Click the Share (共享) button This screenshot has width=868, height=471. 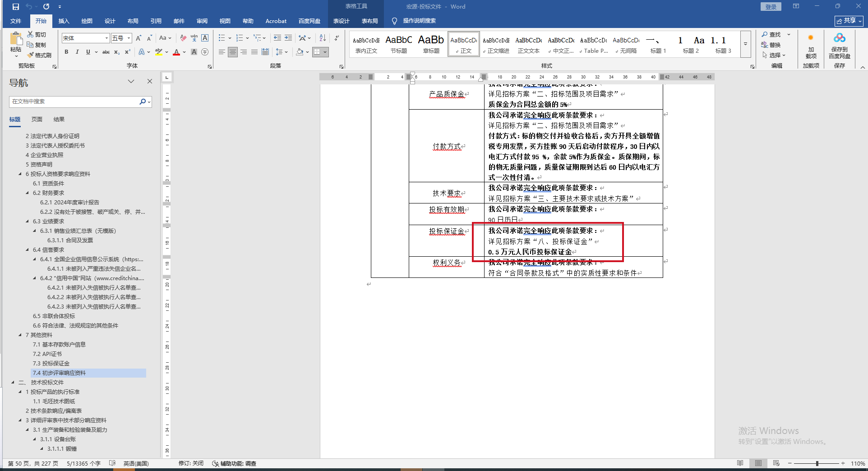(x=849, y=21)
